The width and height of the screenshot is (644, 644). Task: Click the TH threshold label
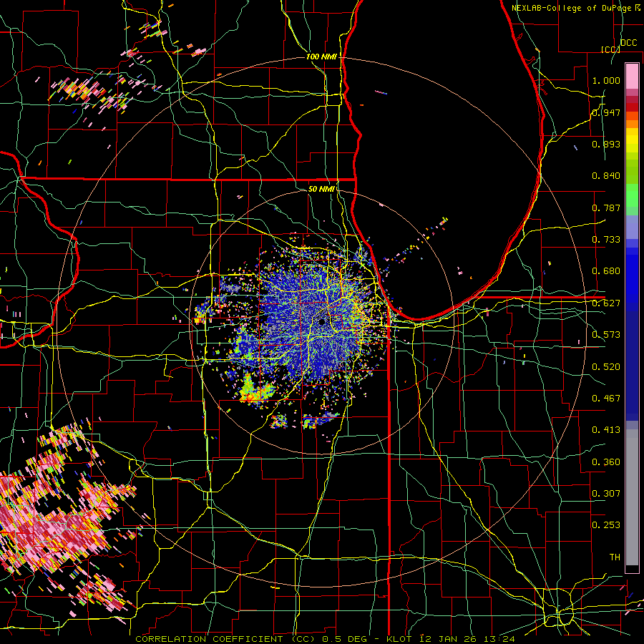[x=615, y=557]
